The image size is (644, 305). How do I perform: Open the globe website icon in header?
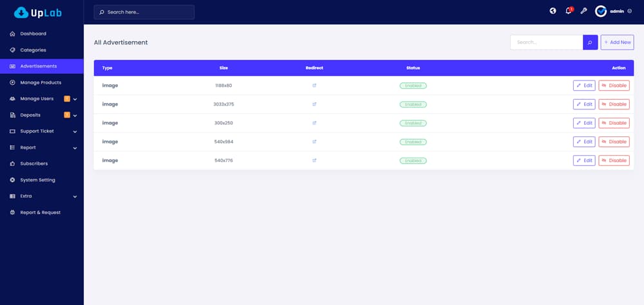(x=553, y=11)
